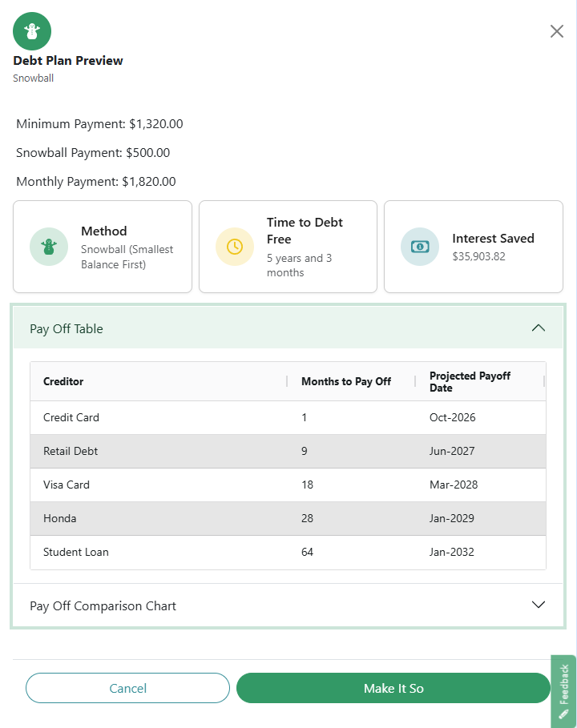Click the Pay Off Comparison Chart label
The width and height of the screenshot is (577, 728).
tap(103, 606)
